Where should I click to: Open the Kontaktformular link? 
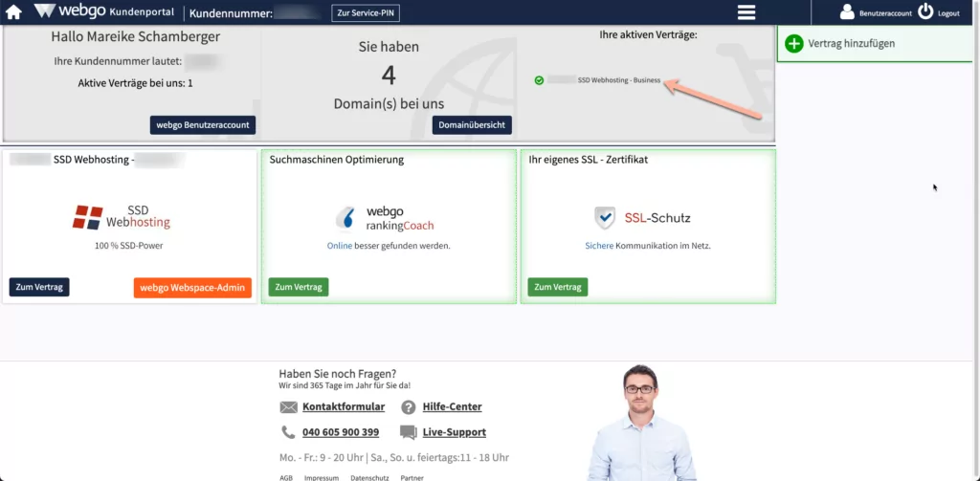tap(344, 407)
